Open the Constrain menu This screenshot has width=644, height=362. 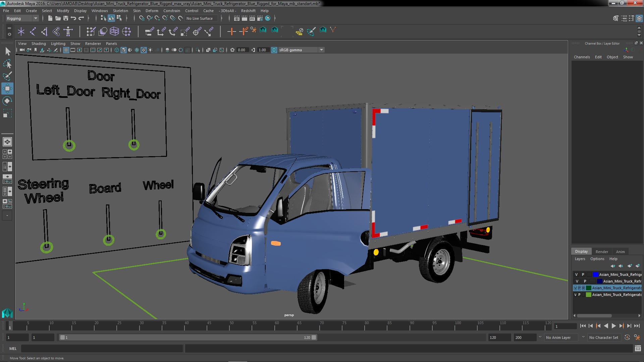click(171, 11)
